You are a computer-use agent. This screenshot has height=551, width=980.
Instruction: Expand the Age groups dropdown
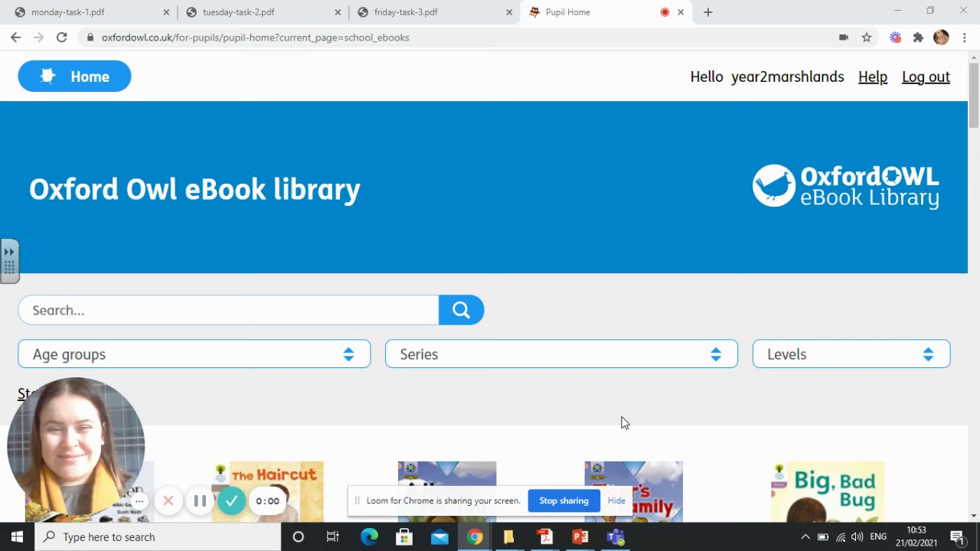coord(194,354)
